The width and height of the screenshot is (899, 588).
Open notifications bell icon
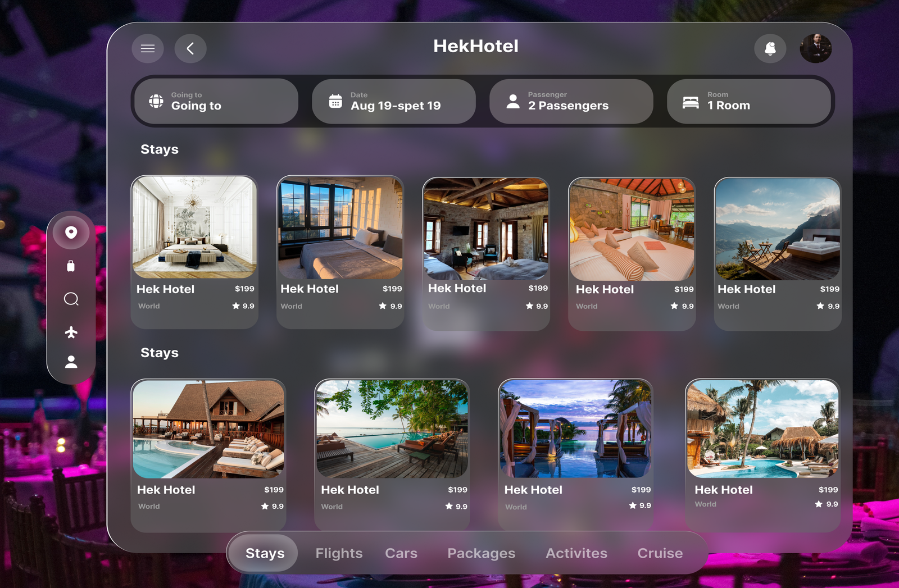click(x=770, y=48)
